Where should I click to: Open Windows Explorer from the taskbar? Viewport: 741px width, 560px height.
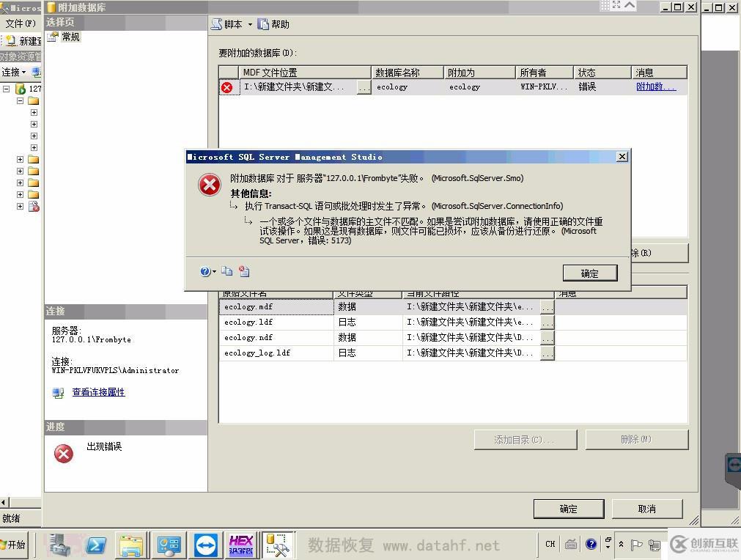tap(131, 545)
